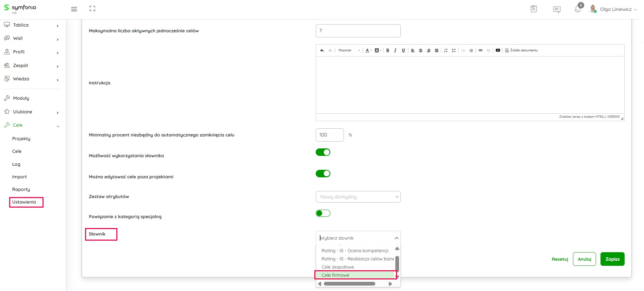Toggle 'Można edytować cele poza projektami'
644x291 pixels.
(x=323, y=174)
